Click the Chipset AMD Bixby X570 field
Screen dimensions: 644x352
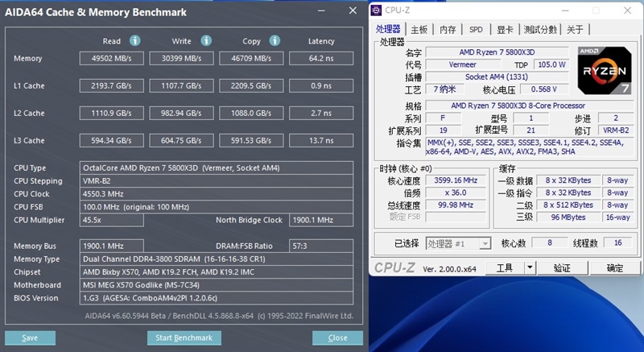217,272
